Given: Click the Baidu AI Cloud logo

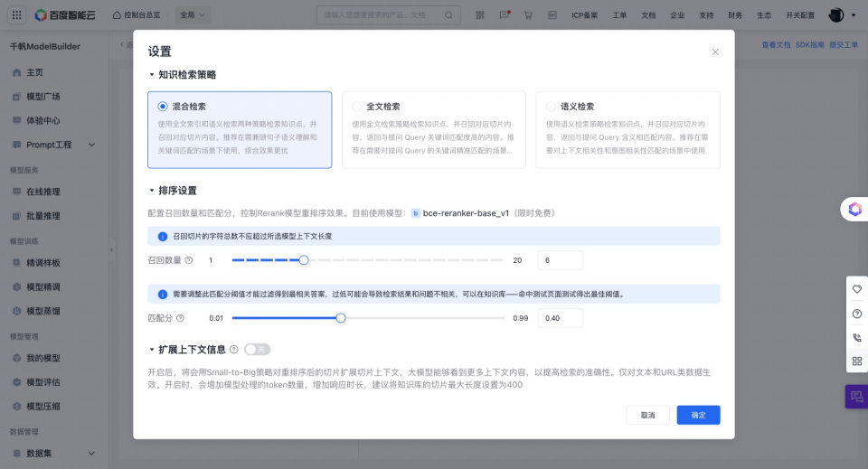Looking at the screenshot, I should coord(65,15).
